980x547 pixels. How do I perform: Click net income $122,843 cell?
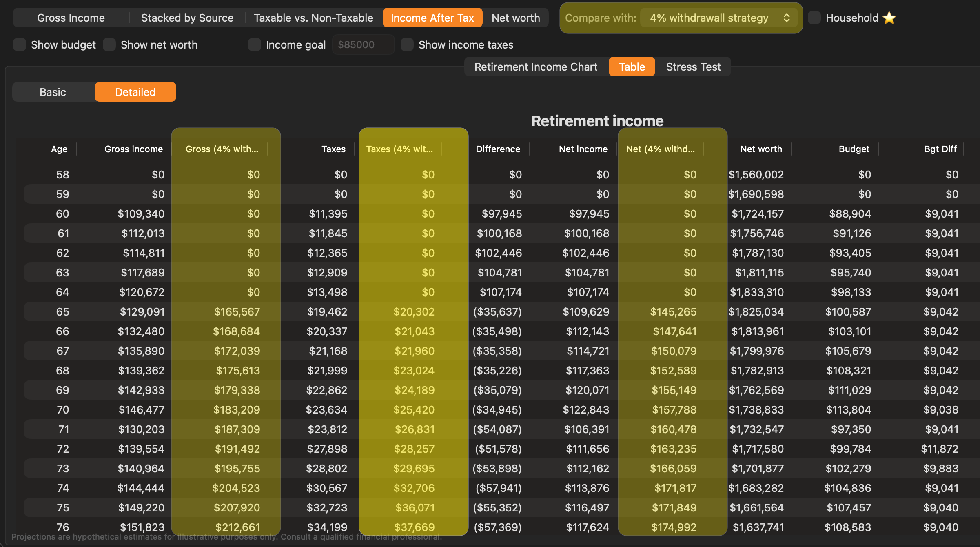[x=586, y=409]
